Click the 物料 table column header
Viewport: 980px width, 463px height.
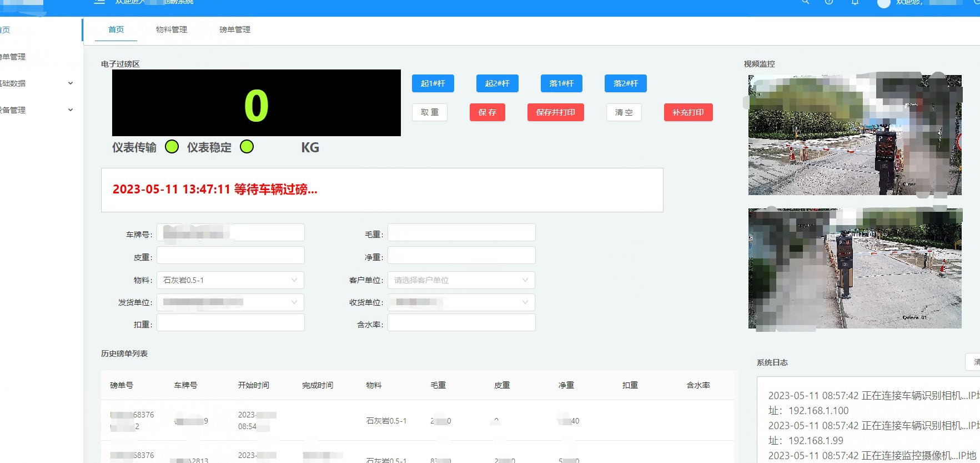(x=374, y=385)
